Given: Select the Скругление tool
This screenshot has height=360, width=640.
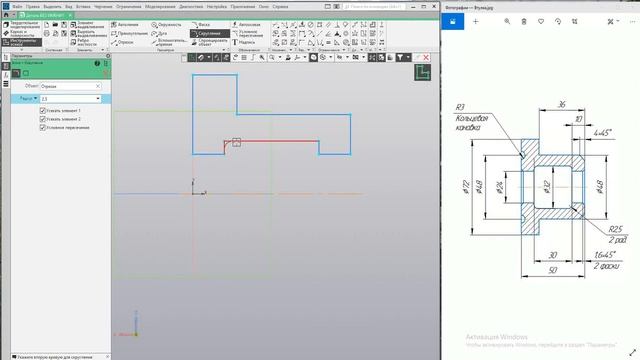Looking at the screenshot, I should click(210, 33).
